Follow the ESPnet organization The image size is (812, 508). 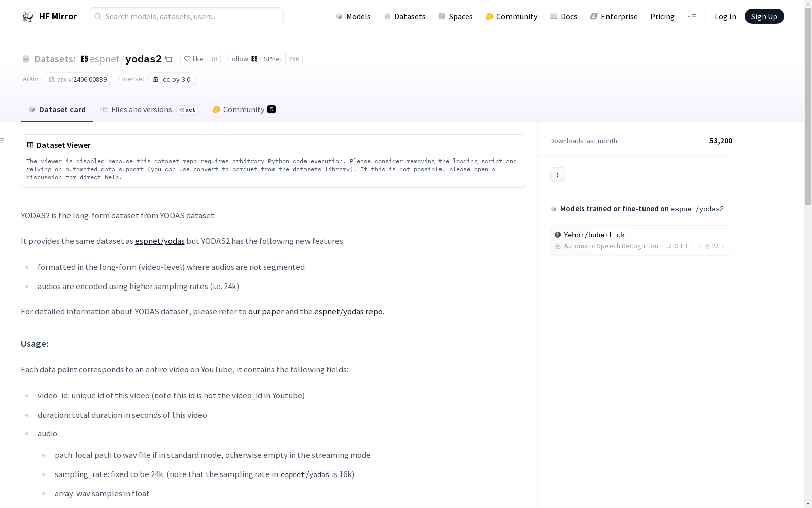pos(255,59)
